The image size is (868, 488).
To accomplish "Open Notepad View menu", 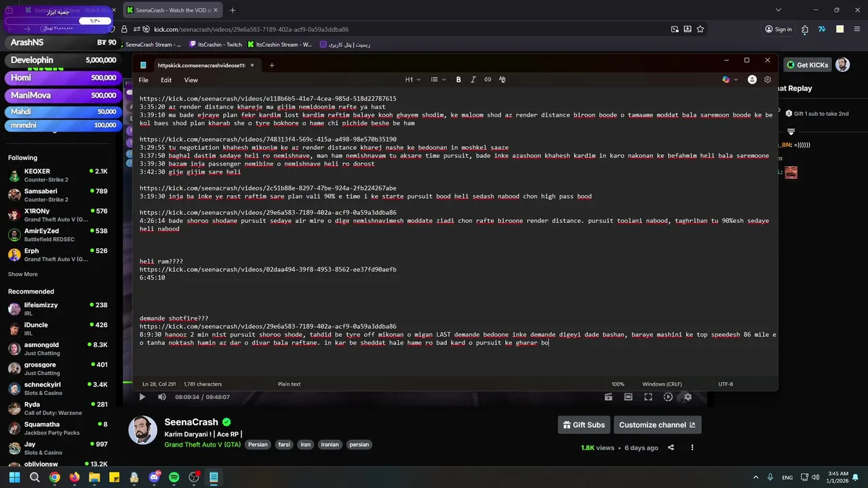I will coord(191,80).
